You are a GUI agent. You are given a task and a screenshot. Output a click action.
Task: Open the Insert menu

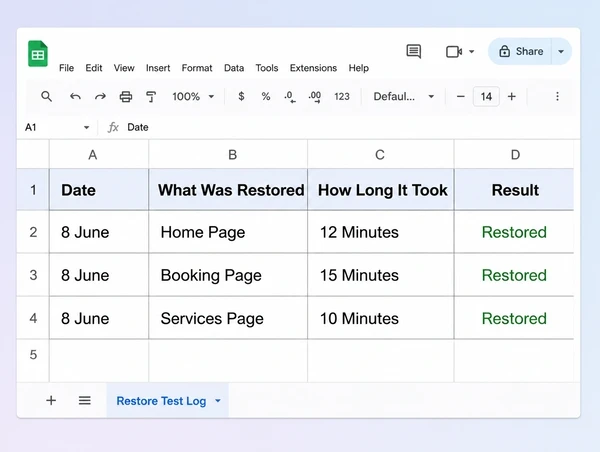coord(158,68)
